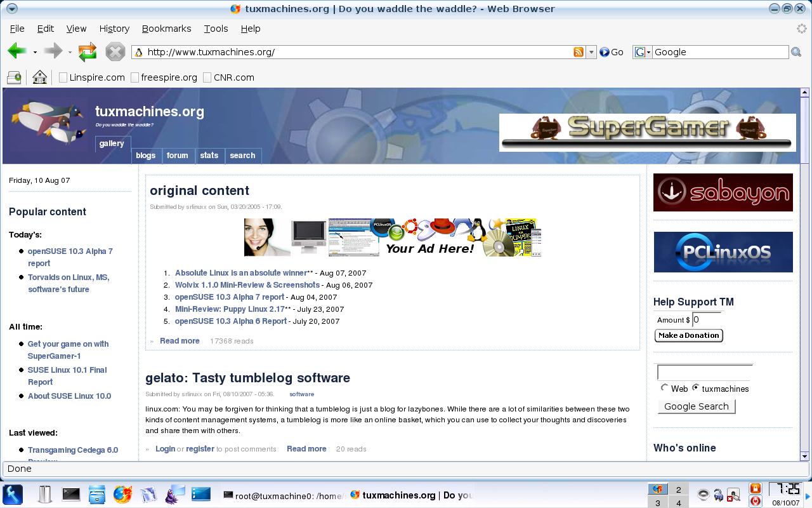
Task: Open the search engine selector dropdown
Action: coord(643,52)
